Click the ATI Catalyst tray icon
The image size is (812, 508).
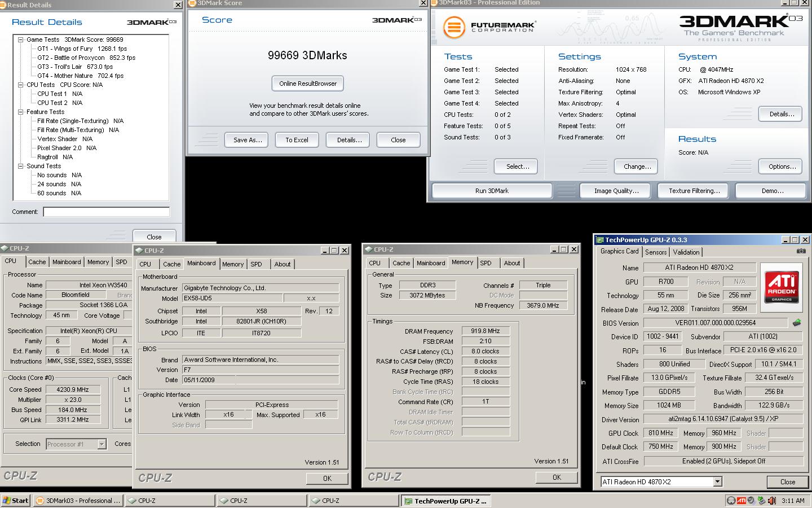(x=741, y=500)
